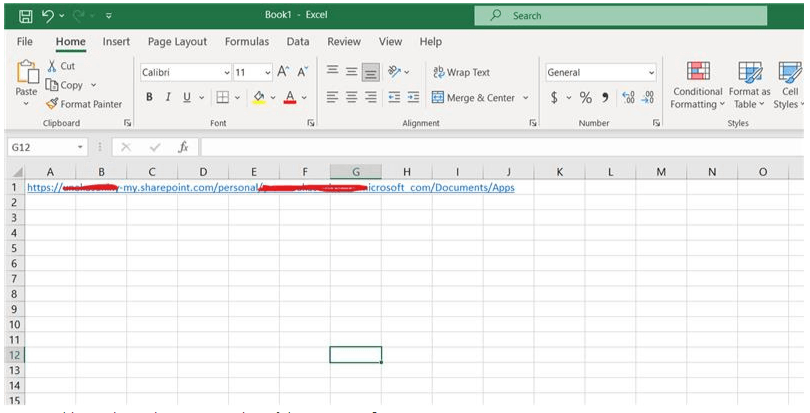Screen dimensions: 810x413
Task: Toggle Wrap Text
Action: coord(461,72)
